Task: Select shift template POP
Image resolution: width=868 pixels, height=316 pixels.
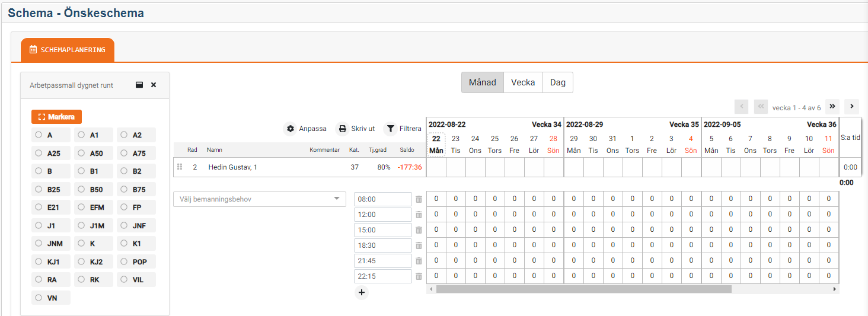Action: (x=136, y=261)
